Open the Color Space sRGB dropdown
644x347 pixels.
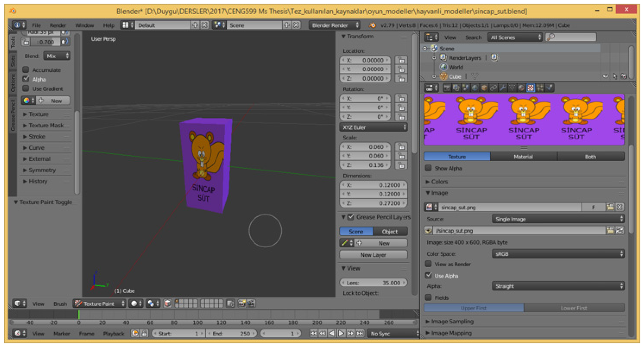558,254
